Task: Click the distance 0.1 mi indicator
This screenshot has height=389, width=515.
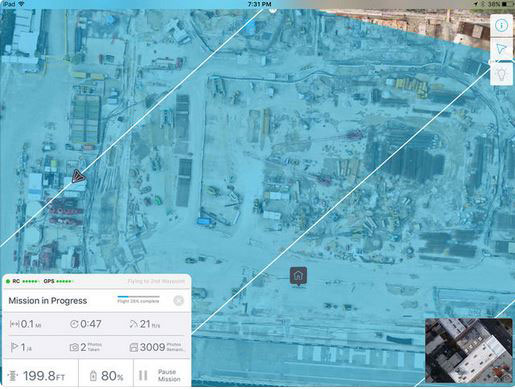Action: 26,324
